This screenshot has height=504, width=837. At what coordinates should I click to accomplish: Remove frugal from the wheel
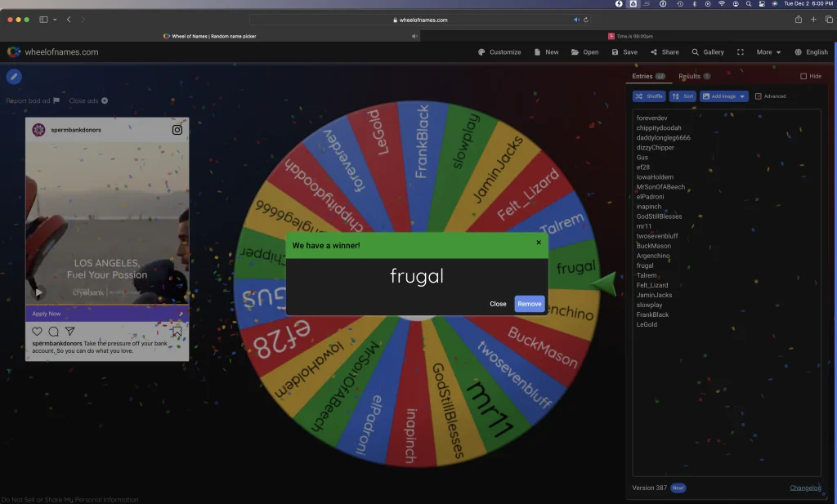(x=530, y=304)
